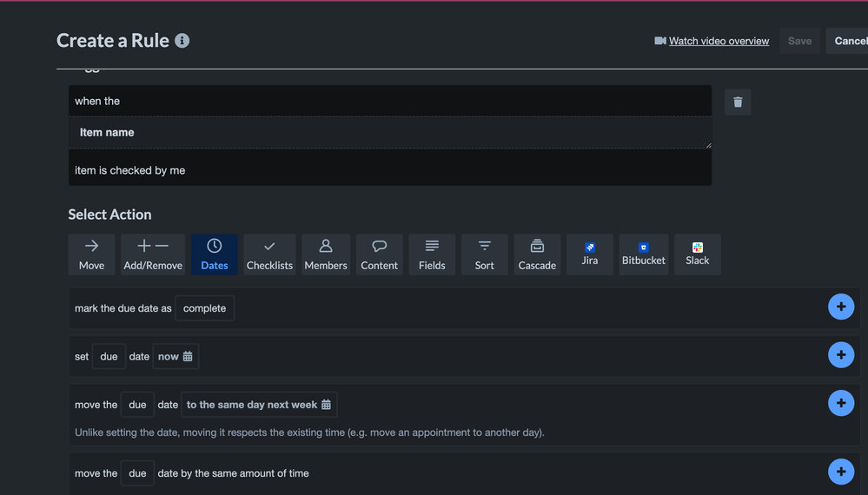Screen dimensions: 868x495
Task: Toggle the 'complete' due date option
Action: click(x=204, y=308)
